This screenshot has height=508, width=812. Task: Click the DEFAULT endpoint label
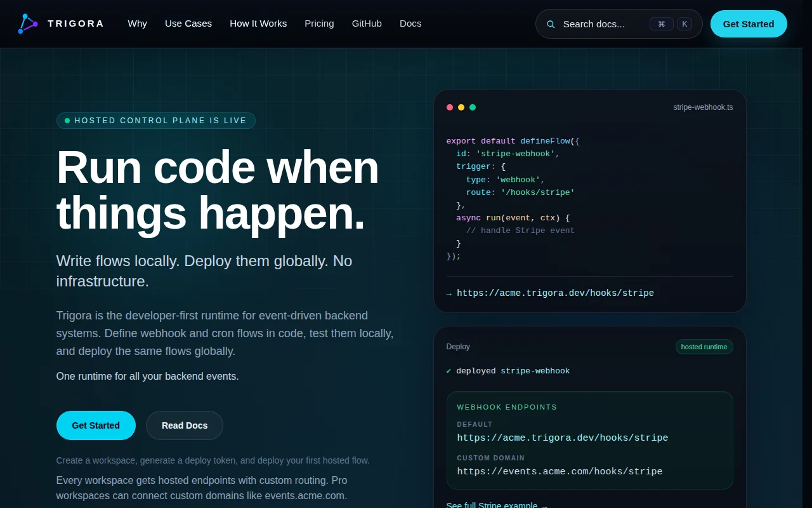click(475, 424)
